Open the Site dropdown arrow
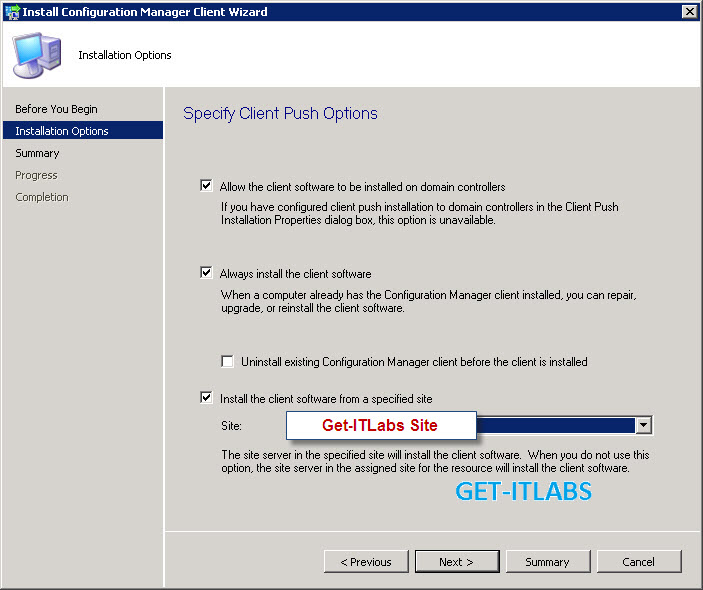 [643, 425]
